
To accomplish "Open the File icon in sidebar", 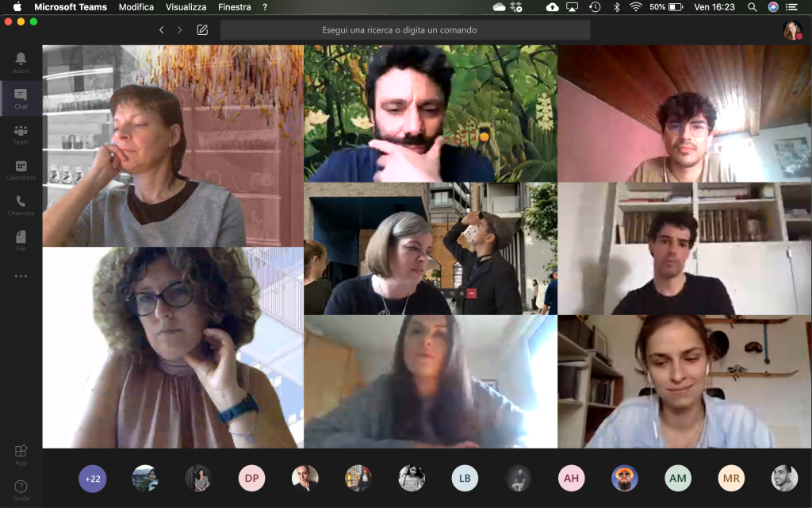I will click(x=21, y=238).
